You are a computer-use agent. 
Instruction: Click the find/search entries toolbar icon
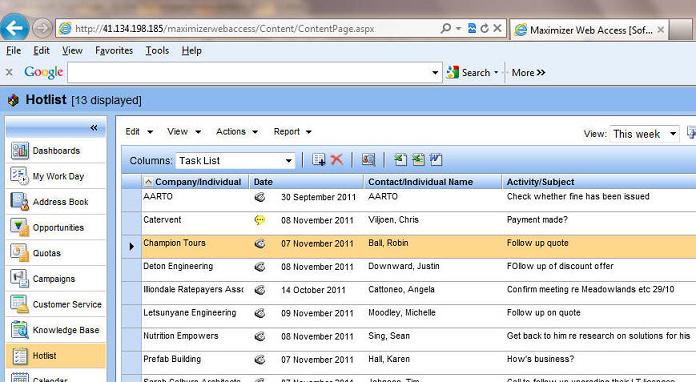click(368, 160)
